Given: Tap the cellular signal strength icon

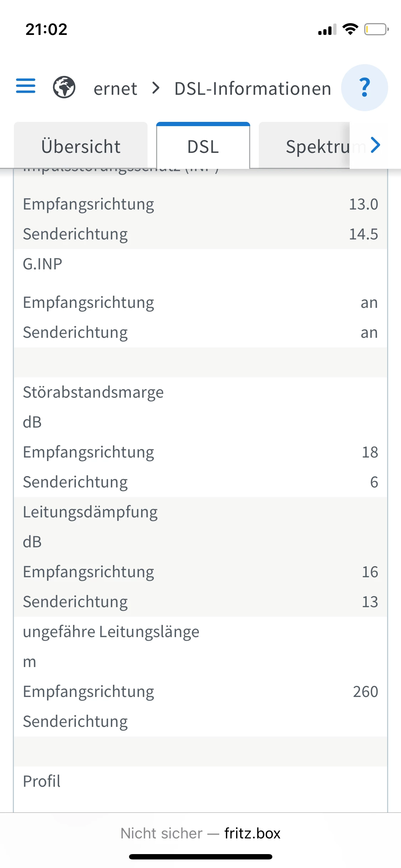Looking at the screenshot, I should (x=327, y=30).
